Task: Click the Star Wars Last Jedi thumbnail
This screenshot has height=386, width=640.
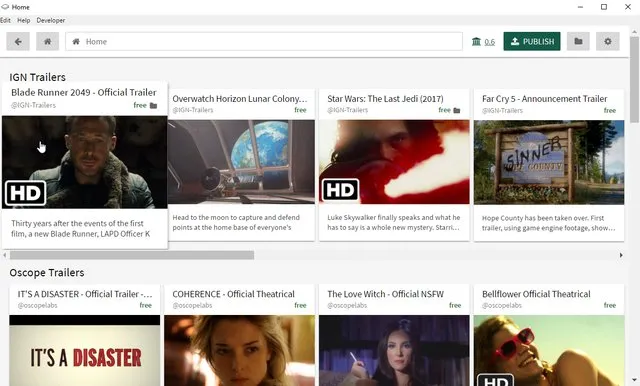Action: pos(394,162)
